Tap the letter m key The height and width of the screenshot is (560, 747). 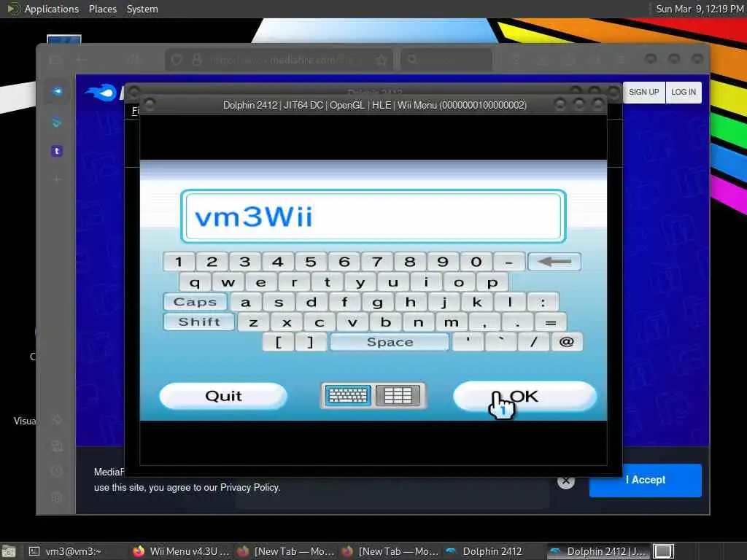pos(451,322)
